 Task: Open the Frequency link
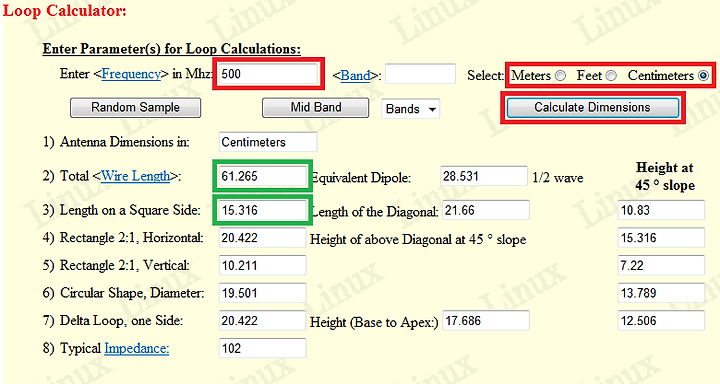[x=131, y=74]
